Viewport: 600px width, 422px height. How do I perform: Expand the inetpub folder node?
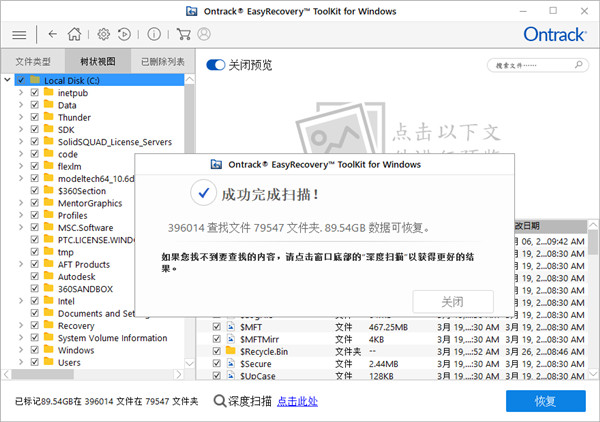click(x=21, y=92)
